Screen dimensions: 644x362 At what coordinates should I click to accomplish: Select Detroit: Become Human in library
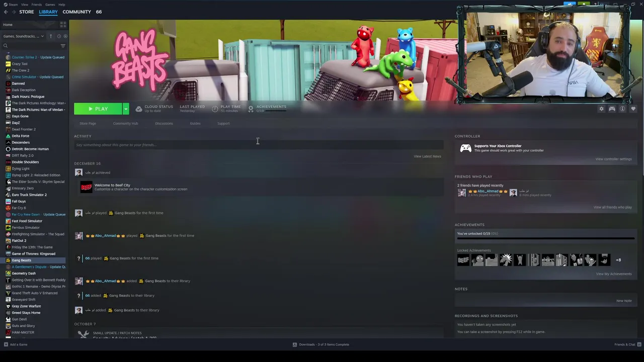click(x=30, y=149)
